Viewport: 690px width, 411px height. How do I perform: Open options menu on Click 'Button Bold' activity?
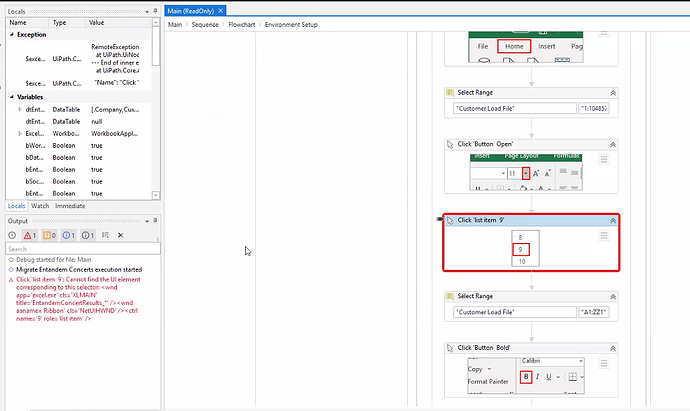click(x=604, y=363)
